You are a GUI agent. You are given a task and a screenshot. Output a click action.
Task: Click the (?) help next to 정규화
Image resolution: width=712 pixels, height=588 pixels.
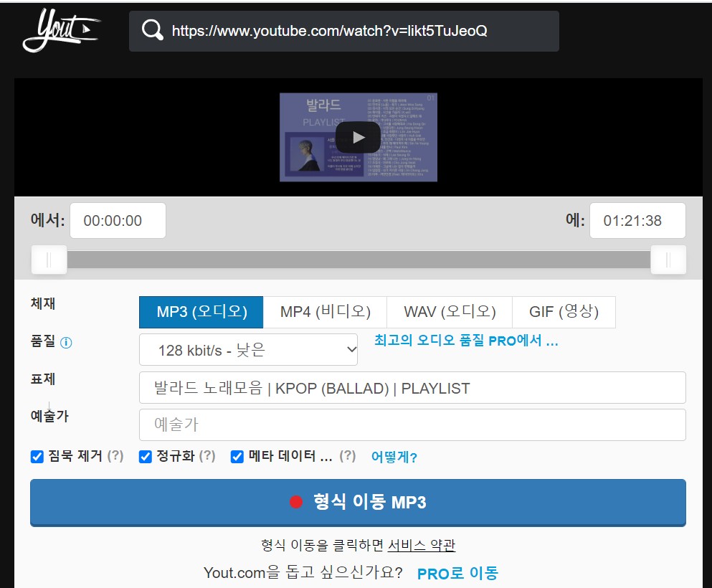click(207, 455)
